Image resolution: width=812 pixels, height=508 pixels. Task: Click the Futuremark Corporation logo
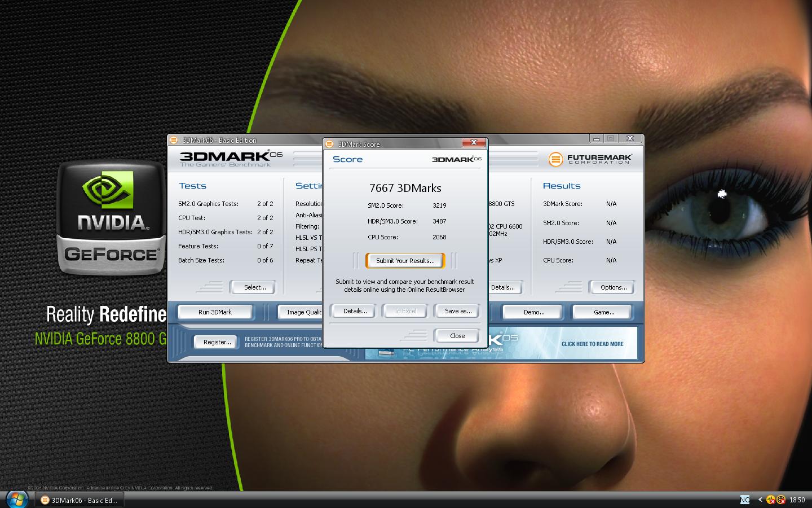click(x=590, y=159)
